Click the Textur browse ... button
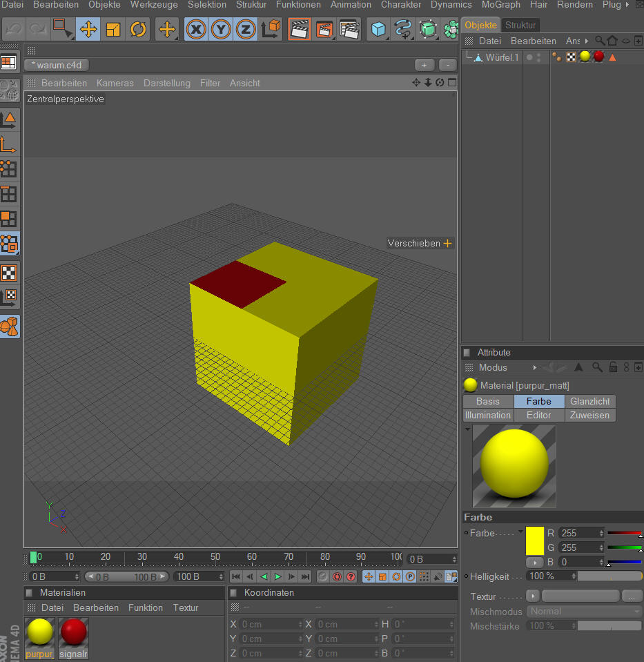Screen dimensions: 644x662 coord(632,596)
